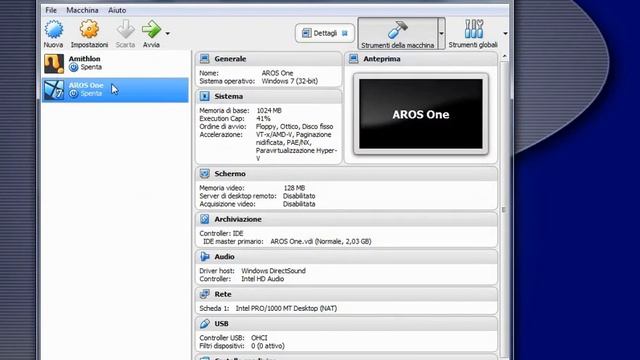This screenshot has height=360, width=640.
Task: Click the Controller: IDE text
Action: [x=221, y=233]
